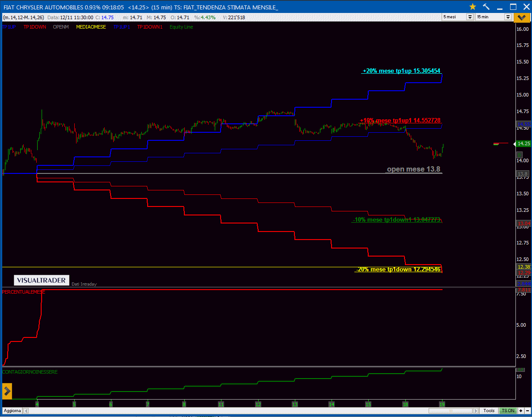Click the '-20% mese tp1down 12.294546' label

click(398, 270)
